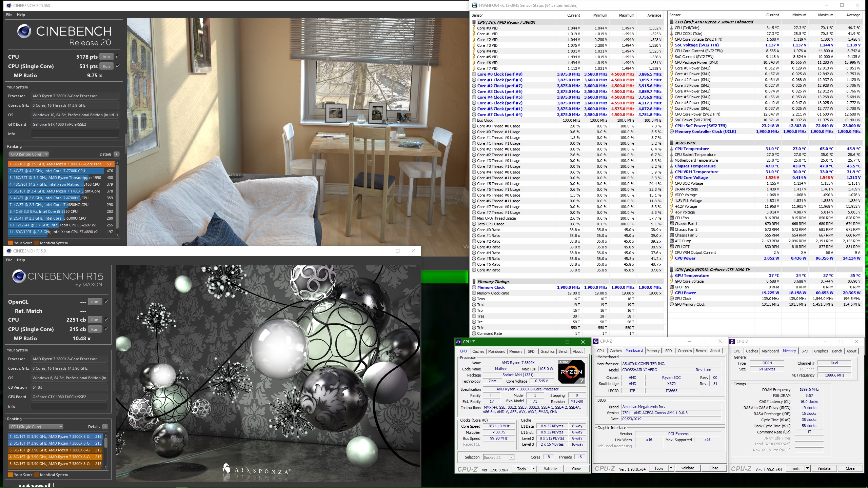The image size is (868, 488).
Task: Open the CPU-Z Tools dropdown arrow
Action: [x=534, y=469]
